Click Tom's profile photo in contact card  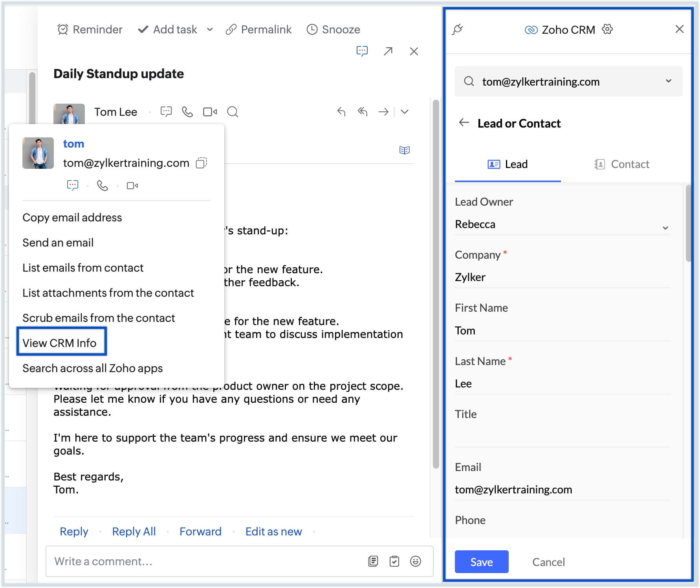tap(38, 153)
